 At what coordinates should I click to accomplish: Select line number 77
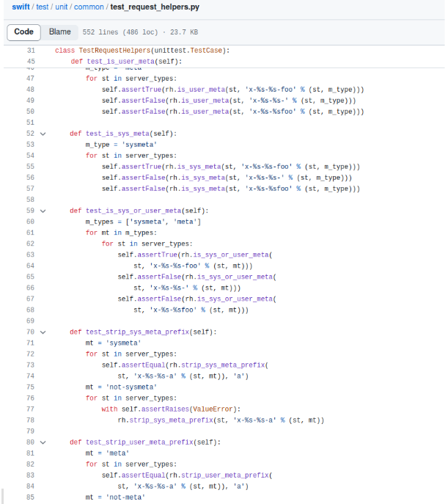(x=30, y=409)
